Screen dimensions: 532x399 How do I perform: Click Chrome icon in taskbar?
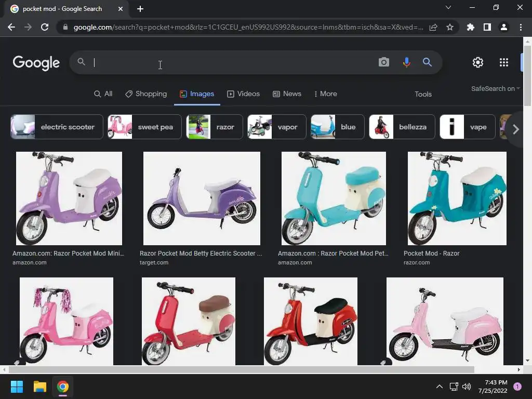click(63, 387)
